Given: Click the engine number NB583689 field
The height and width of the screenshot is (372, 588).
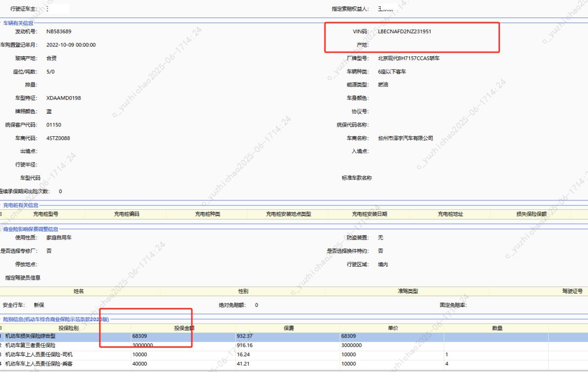Looking at the screenshot, I should (59, 31).
